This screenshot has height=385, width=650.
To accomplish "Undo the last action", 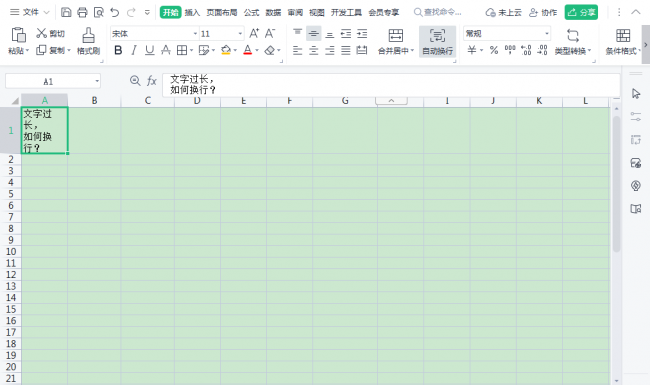I will pos(115,12).
